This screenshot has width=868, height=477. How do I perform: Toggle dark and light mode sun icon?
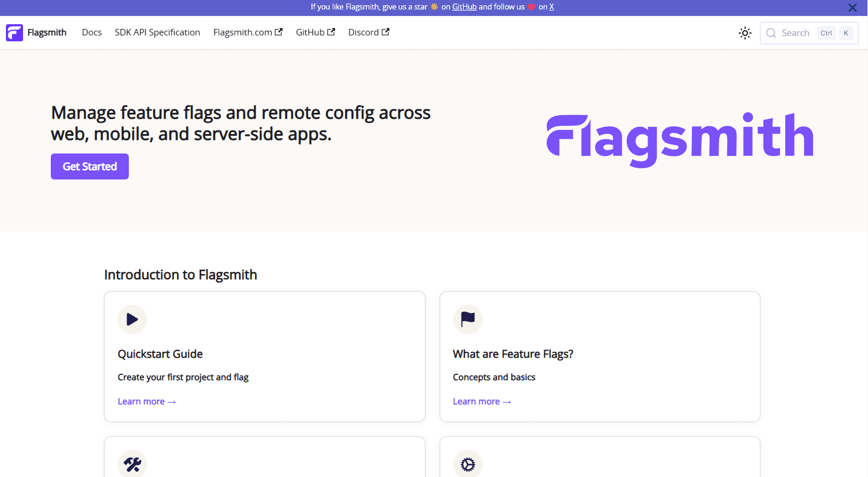745,33
